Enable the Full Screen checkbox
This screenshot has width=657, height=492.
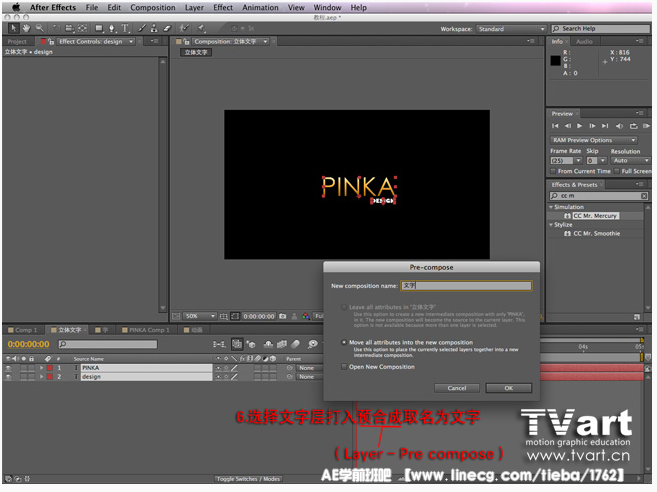[617, 171]
